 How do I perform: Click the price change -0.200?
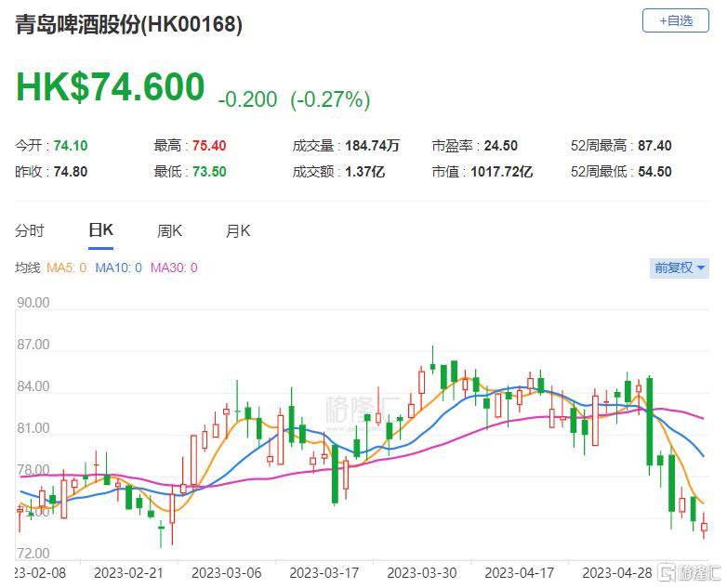[247, 99]
